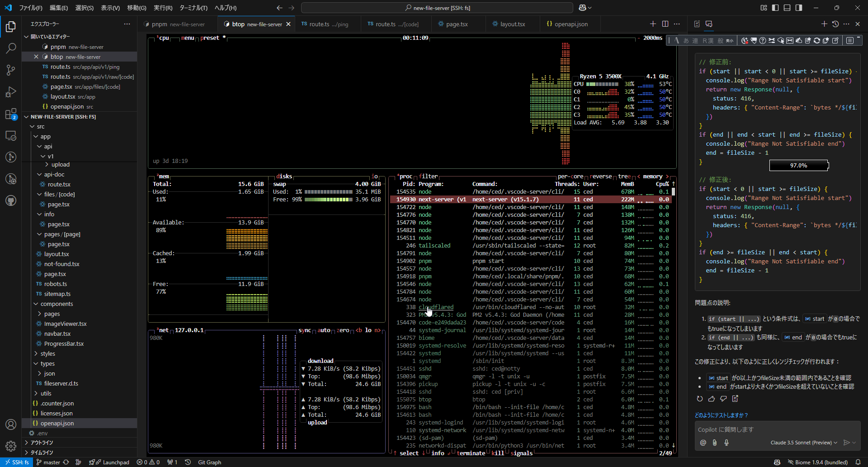Switch to the openapi.json editor tab
The width and height of the screenshot is (868, 467).
point(571,24)
